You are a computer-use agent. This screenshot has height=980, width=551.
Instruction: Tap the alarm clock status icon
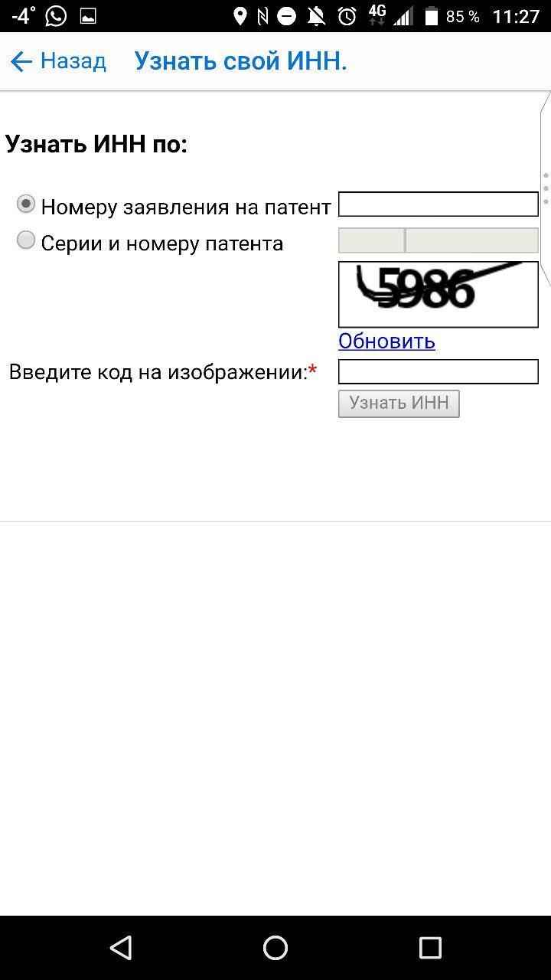point(347,16)
